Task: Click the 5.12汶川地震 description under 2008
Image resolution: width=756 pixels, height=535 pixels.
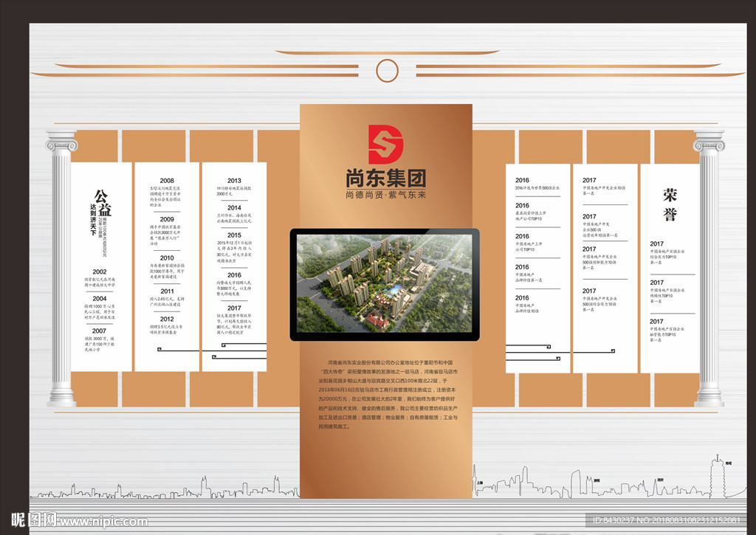Action: [x=165, y=196]
